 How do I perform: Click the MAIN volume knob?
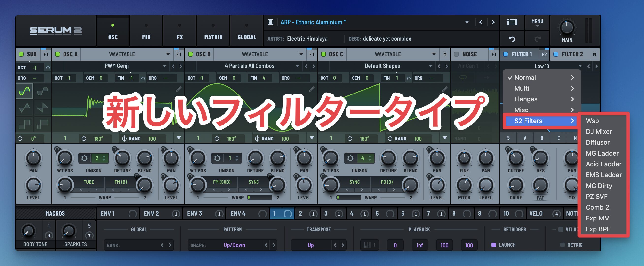[567, 28]
